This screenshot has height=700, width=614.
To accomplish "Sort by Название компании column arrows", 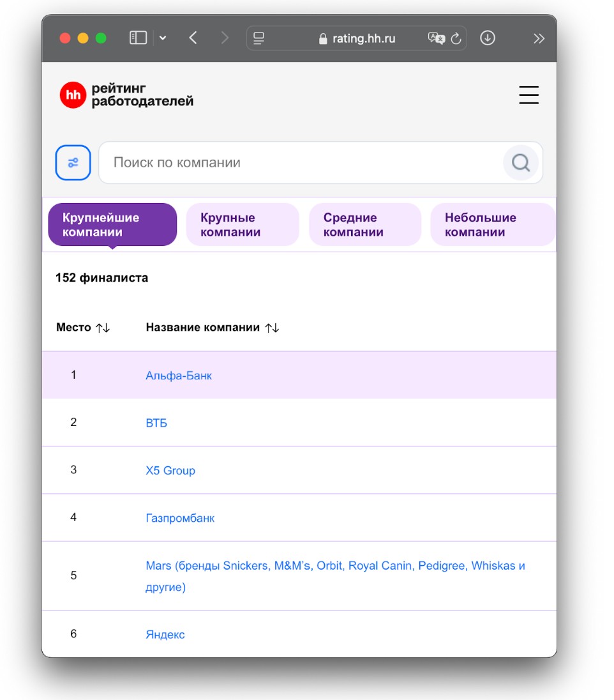I will (x=273, y=328).
